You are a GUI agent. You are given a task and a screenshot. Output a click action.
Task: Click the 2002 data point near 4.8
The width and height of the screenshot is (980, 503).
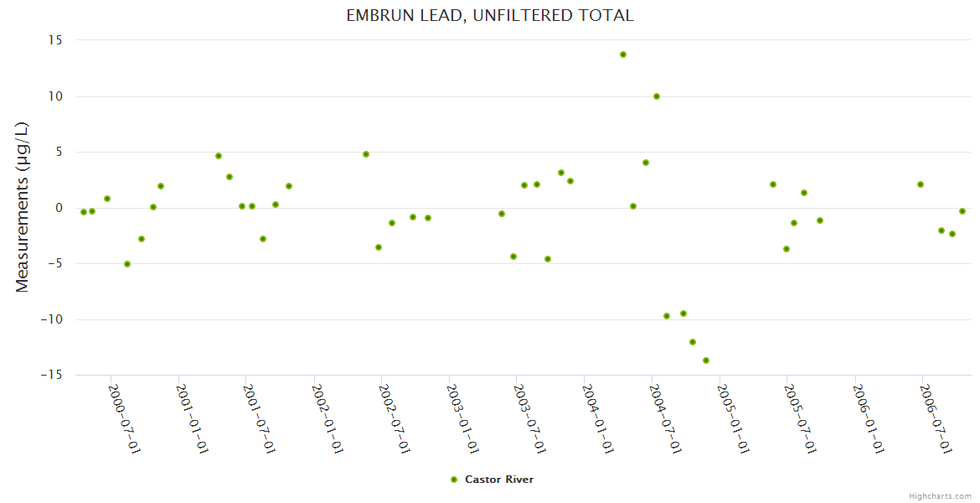click(x=366, y=154)
